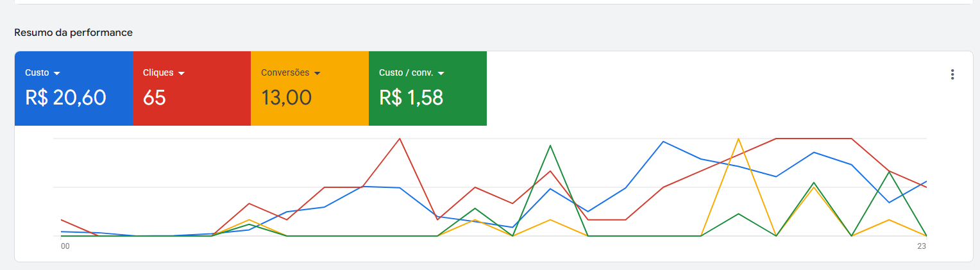Click the highest point of blue Custo line

tap(663, 141)
